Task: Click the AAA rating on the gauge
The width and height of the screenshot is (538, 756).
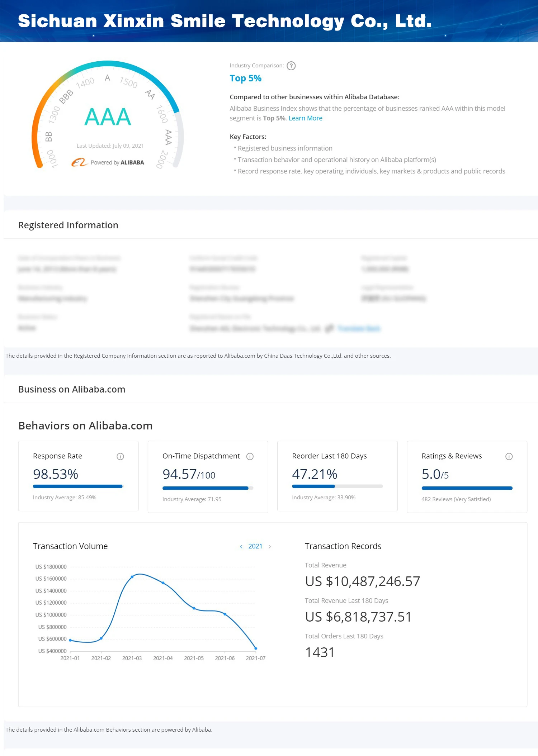Action: pyautogui.click(x=108, y=117)
